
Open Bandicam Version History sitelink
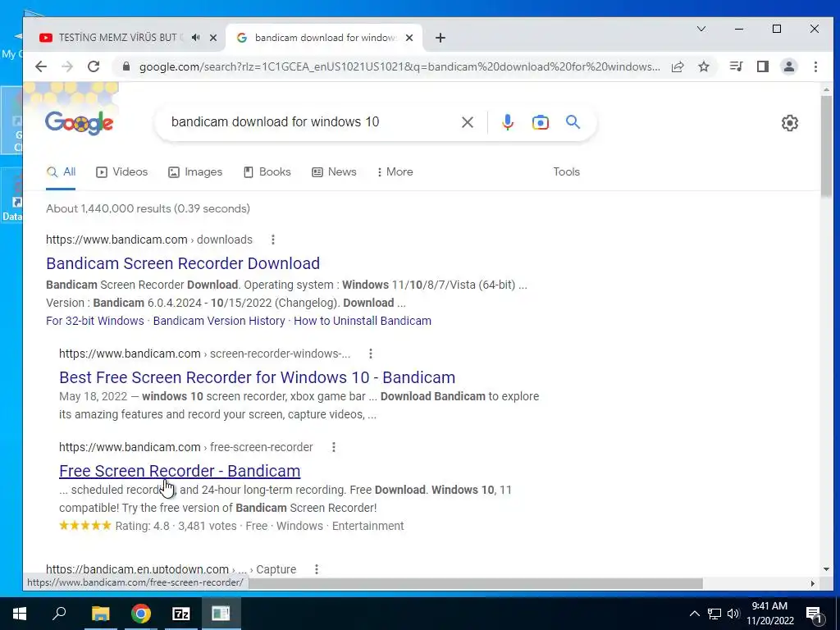219,321
